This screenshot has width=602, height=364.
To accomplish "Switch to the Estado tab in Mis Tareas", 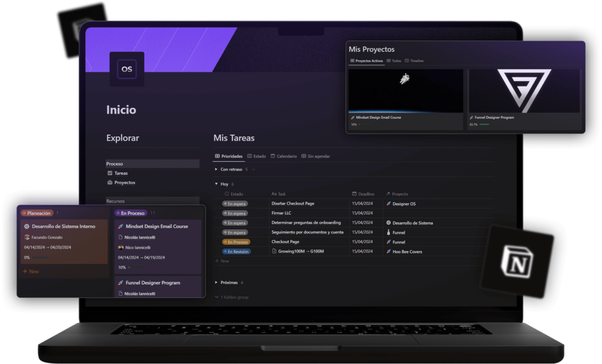I will [256, 156].
